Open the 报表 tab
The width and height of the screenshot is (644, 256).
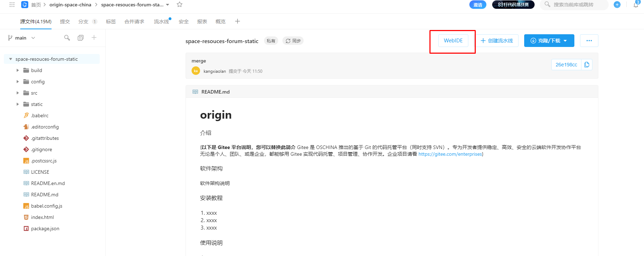[x=202, y=22]
